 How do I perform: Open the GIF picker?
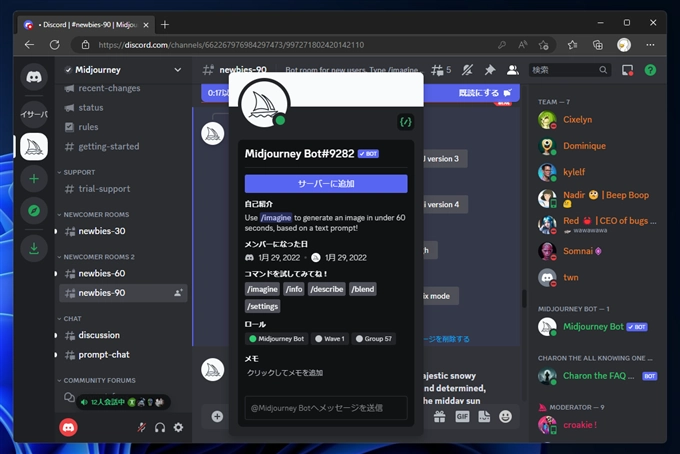462,417
